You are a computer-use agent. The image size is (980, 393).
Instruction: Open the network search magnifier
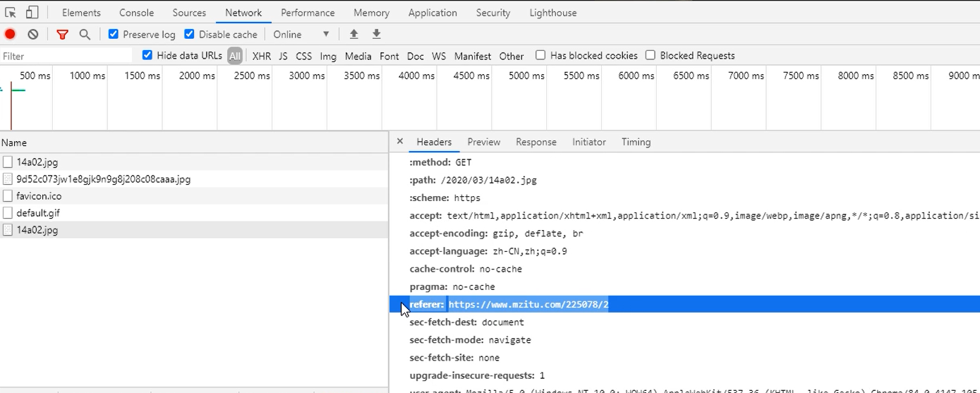pos(85,35)
